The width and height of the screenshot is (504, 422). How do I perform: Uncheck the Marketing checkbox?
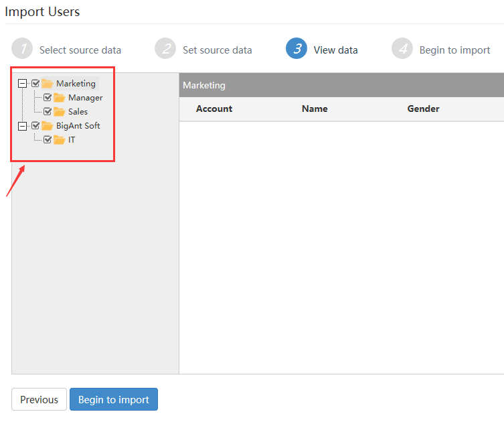click(x=35, y=83)
